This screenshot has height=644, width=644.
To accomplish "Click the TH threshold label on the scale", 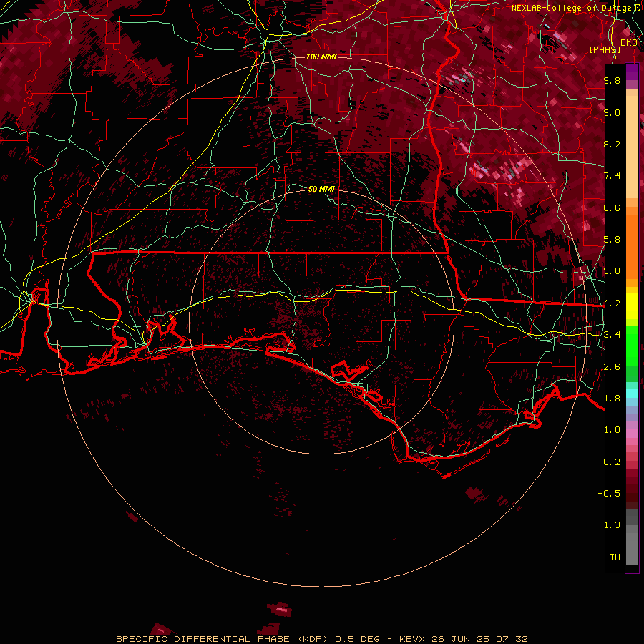I will coord(615,557).
